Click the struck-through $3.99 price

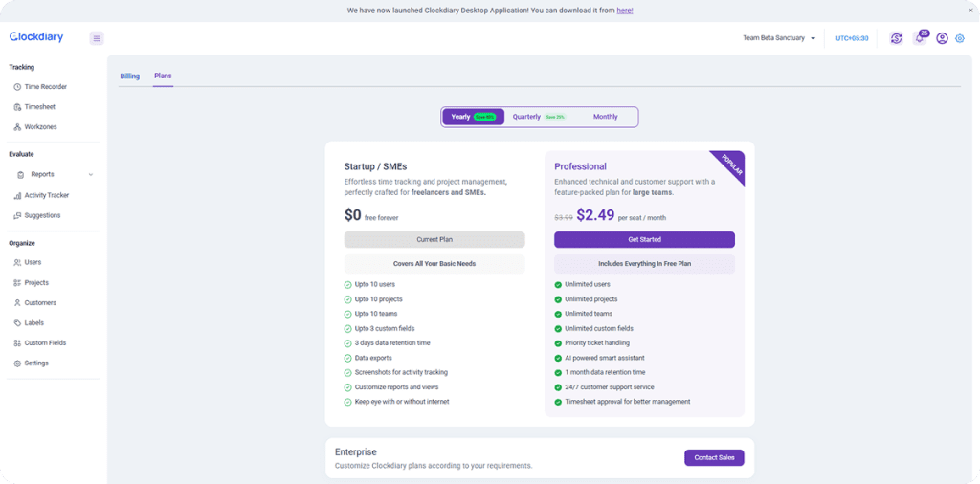564,218
